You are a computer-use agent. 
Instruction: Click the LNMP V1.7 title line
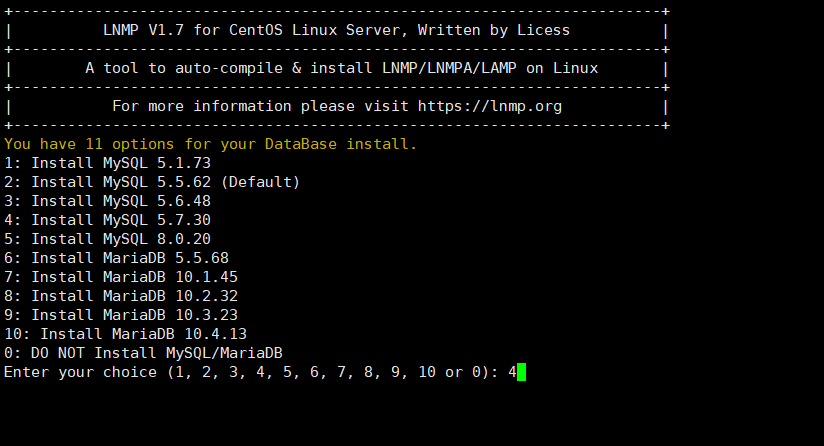pos(336,30)
